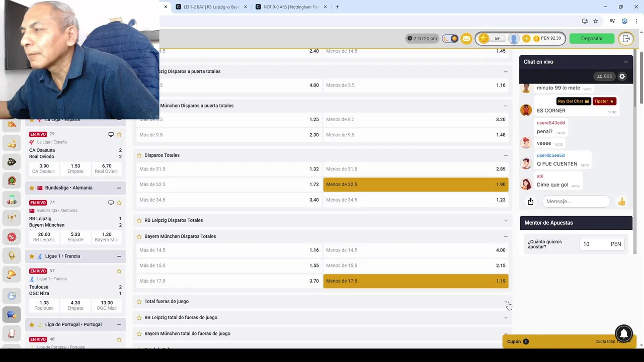Image resolution: width=644 pixels, height=362 pixels.
Task: Minimize the Chat en vivo panel
Action: pos(626,62)
